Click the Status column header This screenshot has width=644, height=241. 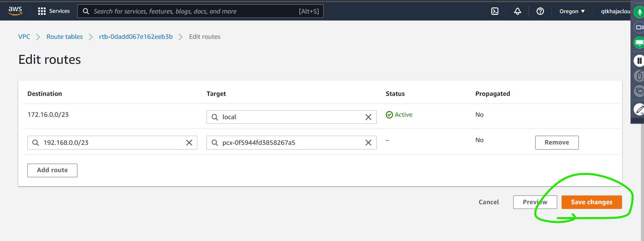395,94
